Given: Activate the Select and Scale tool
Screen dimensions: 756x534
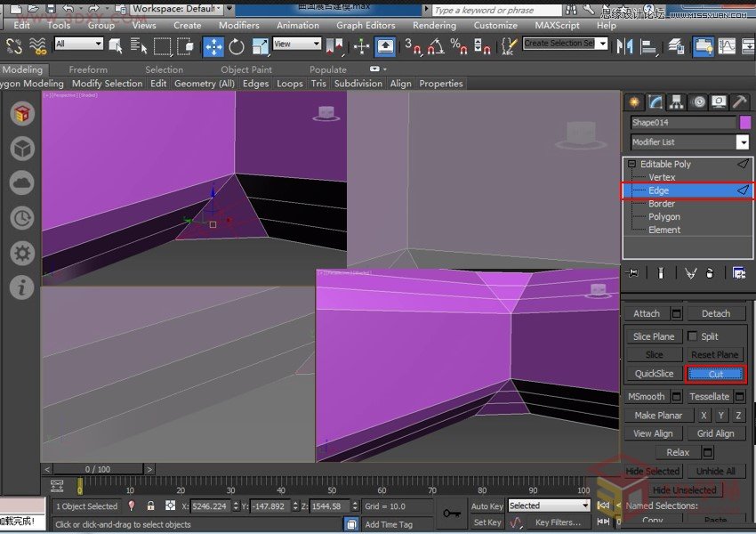Looking at the screenshot, I should coord(260,47).
